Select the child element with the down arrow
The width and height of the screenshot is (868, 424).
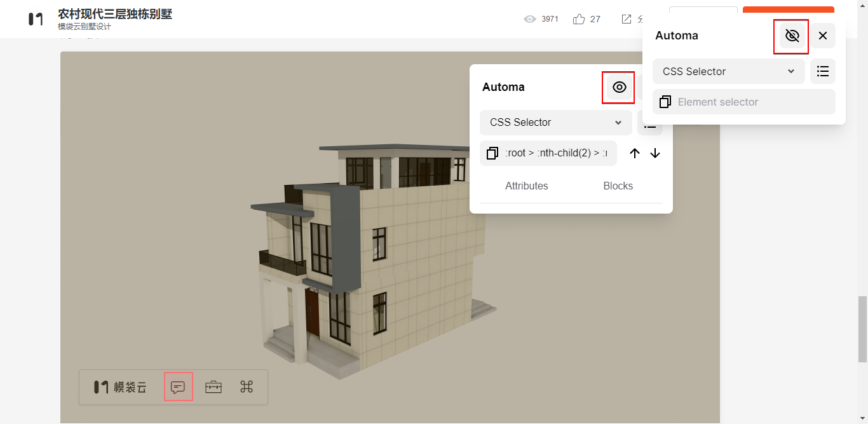tap(655, 153)
